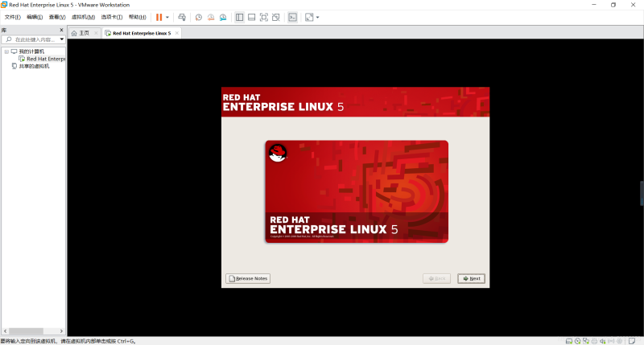The height and width of the screenshot is (345, 644).
Task: Open the snapshot manager toolbar icon
Action: coord(223,17)
